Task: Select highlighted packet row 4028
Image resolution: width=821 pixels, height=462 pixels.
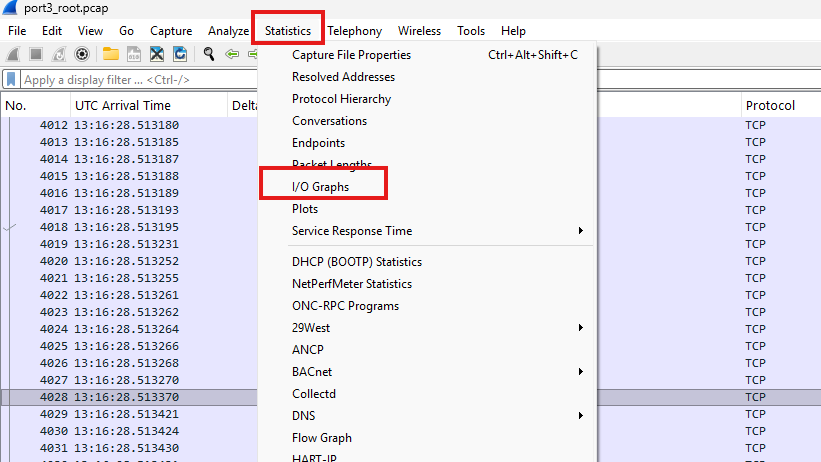Action: 410,397
